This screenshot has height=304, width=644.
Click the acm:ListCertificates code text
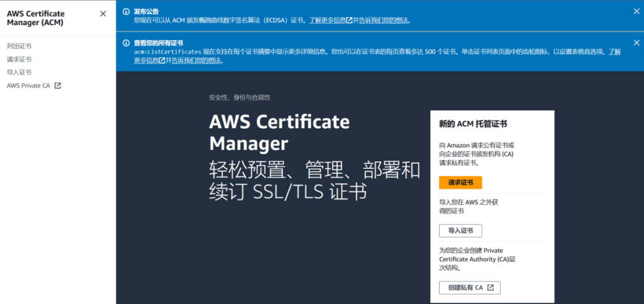pyautogui.click(x=167, y=52)
